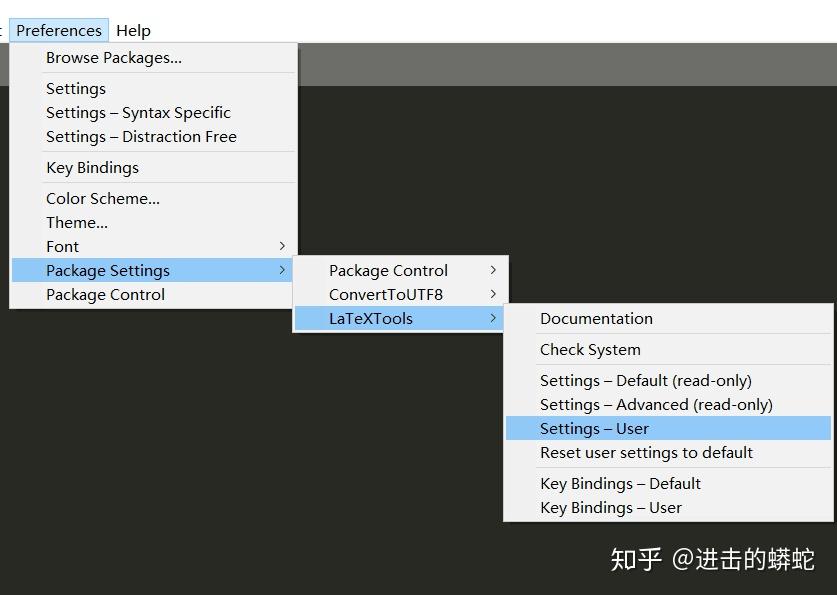Screen dimensions: 837x595
Task: Open the Color Scheme picker
Action: [x=102, y=198]
